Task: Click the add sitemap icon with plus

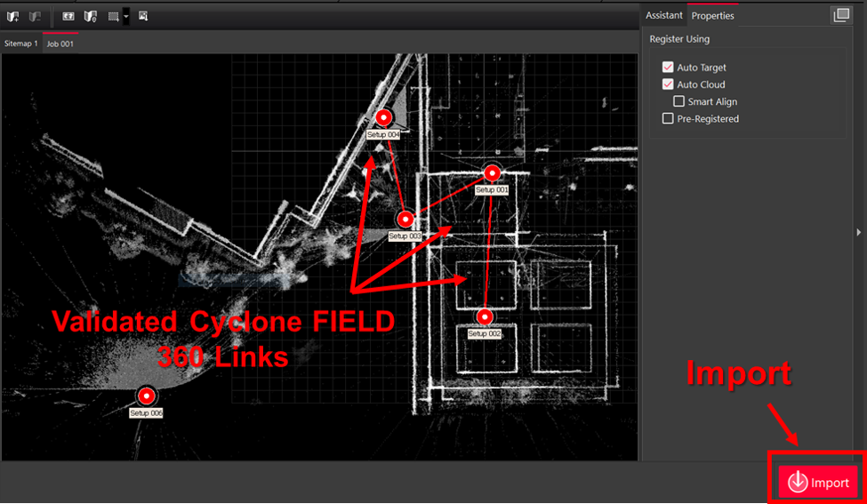Action: point(12,16)
